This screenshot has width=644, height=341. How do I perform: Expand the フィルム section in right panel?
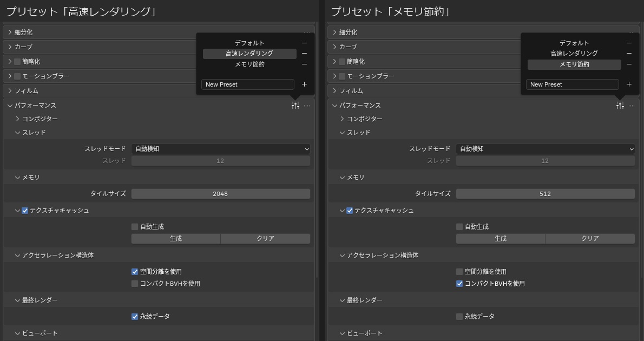[x=335, y=91]
